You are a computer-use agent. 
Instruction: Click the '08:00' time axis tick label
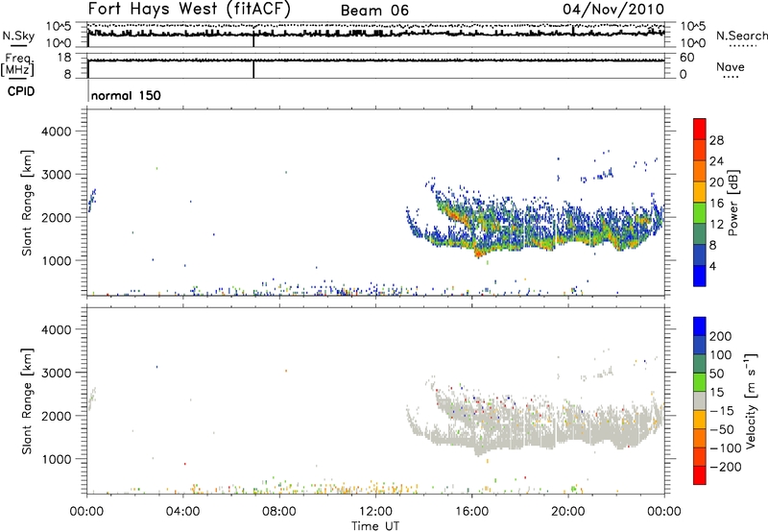279,512
